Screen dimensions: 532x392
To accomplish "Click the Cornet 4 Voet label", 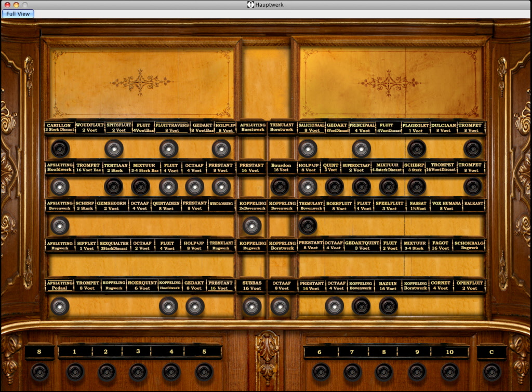I will (441, 286).
